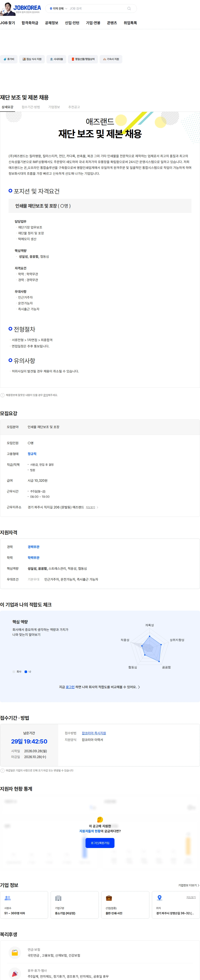Click the 꼼꼼함 radar chart label
The image size is (200, 980).
tap(166, 667)
